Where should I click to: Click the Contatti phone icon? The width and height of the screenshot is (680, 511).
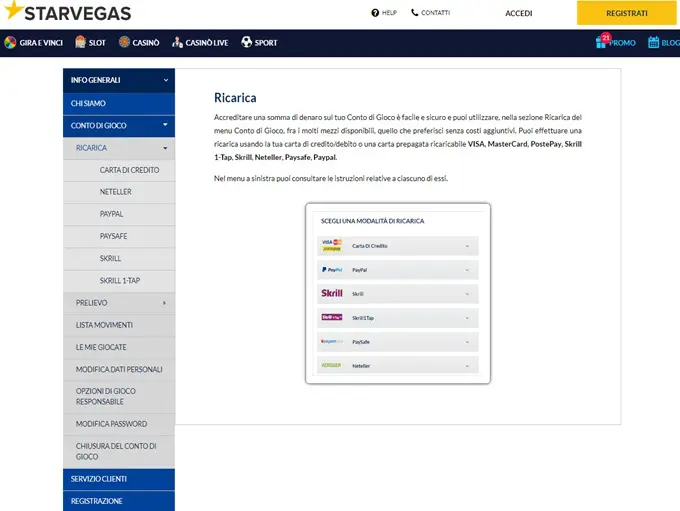415,13
